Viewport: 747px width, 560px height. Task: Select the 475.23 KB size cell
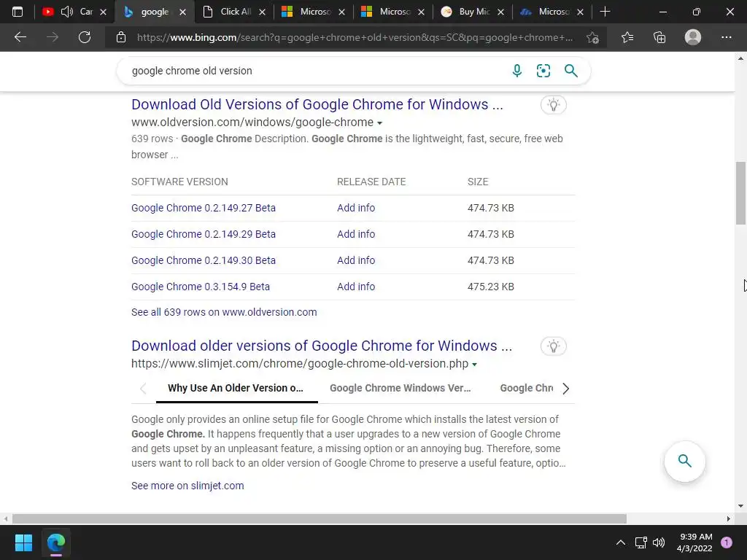click(x=491, y=286)
